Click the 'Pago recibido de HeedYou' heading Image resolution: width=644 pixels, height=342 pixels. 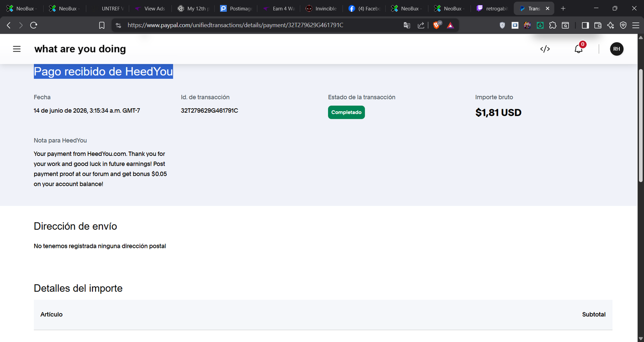click(x=103, y=72)
